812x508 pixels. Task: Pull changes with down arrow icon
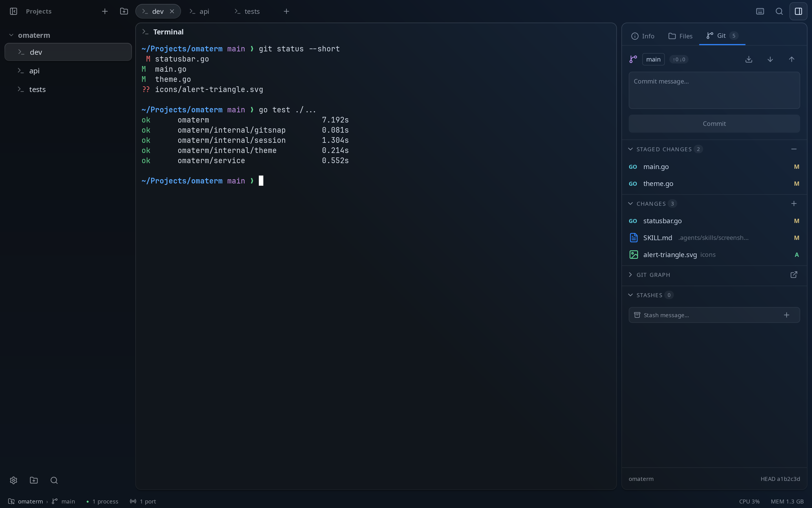point(770,60)
